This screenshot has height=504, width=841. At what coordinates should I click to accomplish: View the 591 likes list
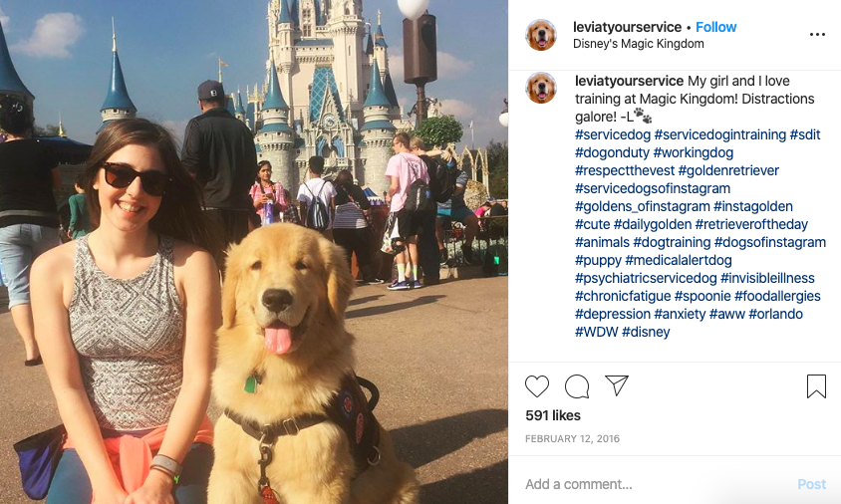(x=553, y=415)
